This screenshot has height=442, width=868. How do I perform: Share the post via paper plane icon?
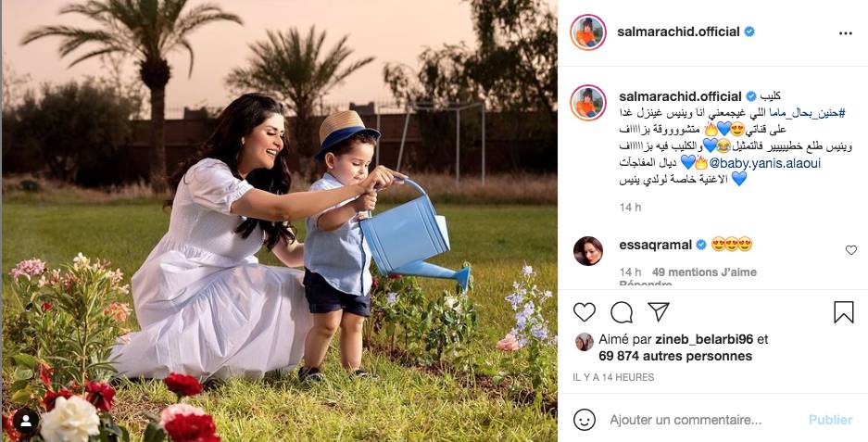coord(659,312)
